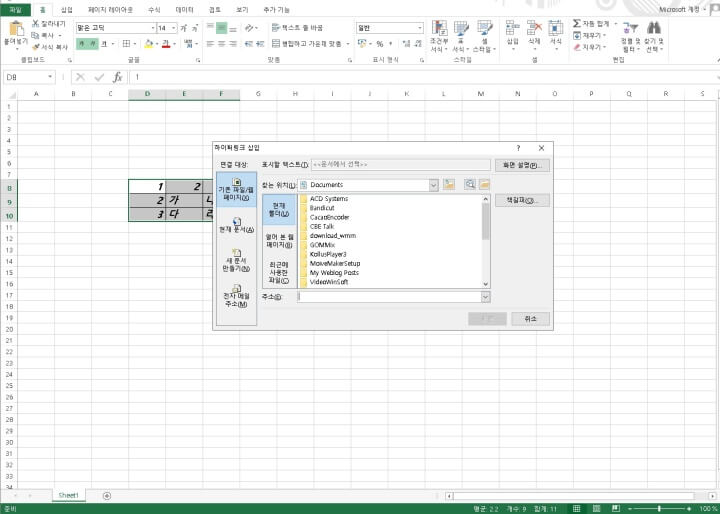Expand the Name Box dropdown arrow

click(50, 77)
